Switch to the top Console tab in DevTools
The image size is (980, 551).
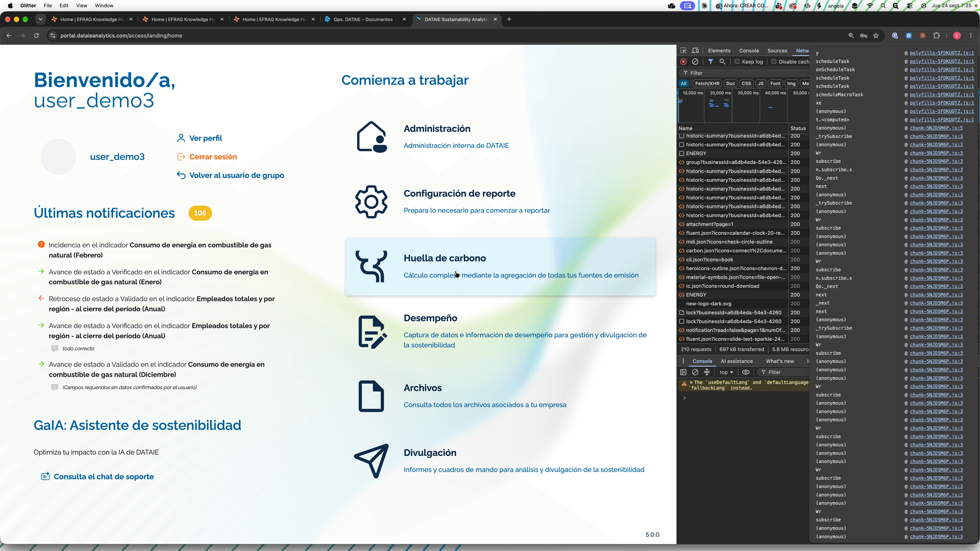pos(749,51)
